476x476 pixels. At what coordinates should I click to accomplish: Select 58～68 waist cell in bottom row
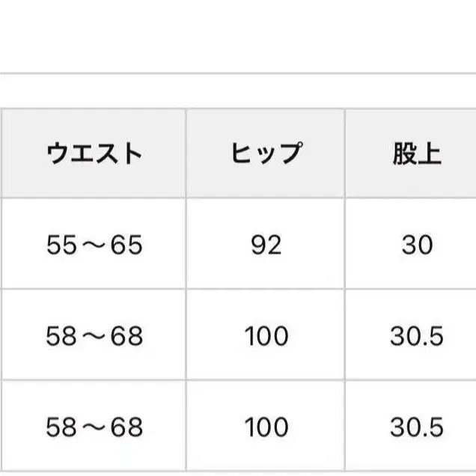tap(94, 427)
